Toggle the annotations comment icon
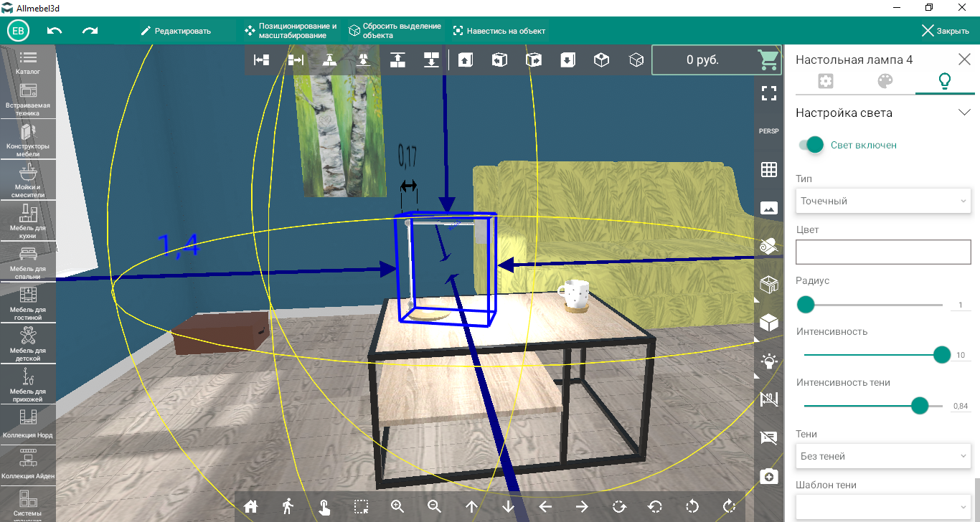Screen dimensions: 980x522 click(769, 438)
